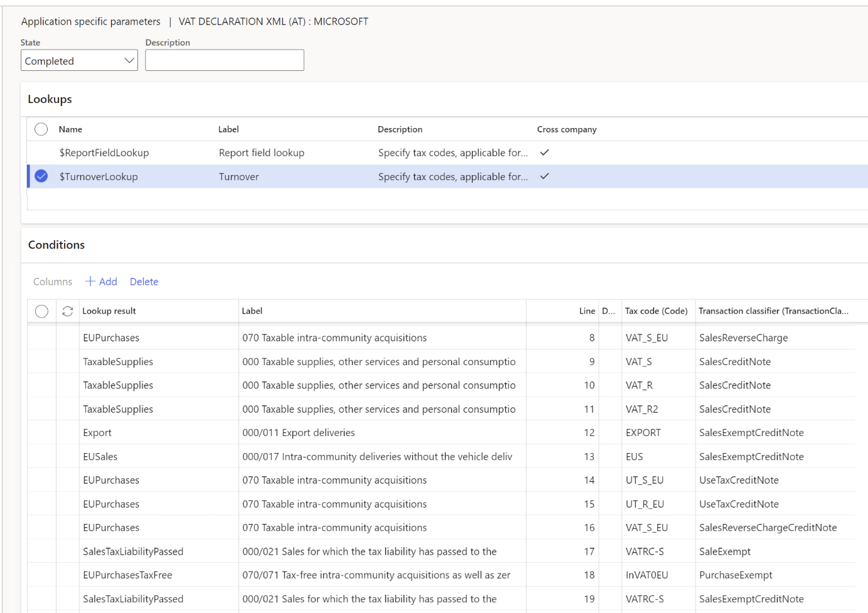The image size is (868, 613).
Task: Toggle the select-all circle in Conditions grid
Action: click(x=42, y=311)
